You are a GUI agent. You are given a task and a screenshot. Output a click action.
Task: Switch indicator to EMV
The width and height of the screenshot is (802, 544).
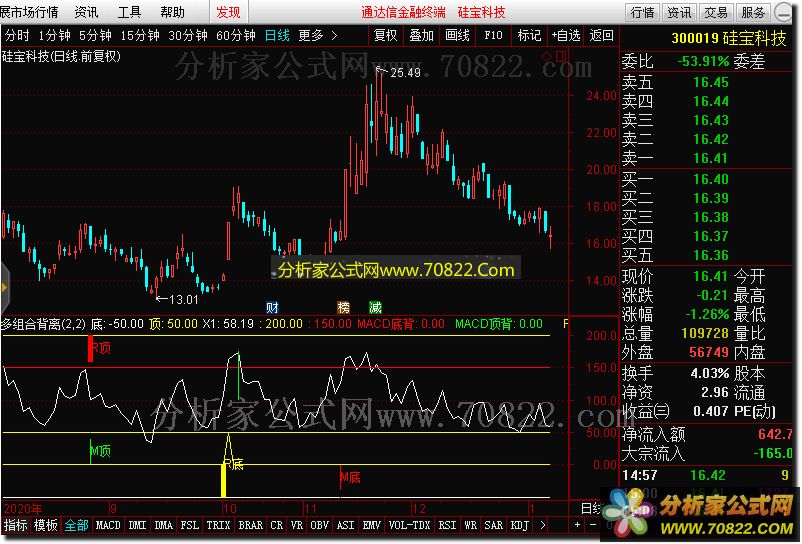coord(371,525)
